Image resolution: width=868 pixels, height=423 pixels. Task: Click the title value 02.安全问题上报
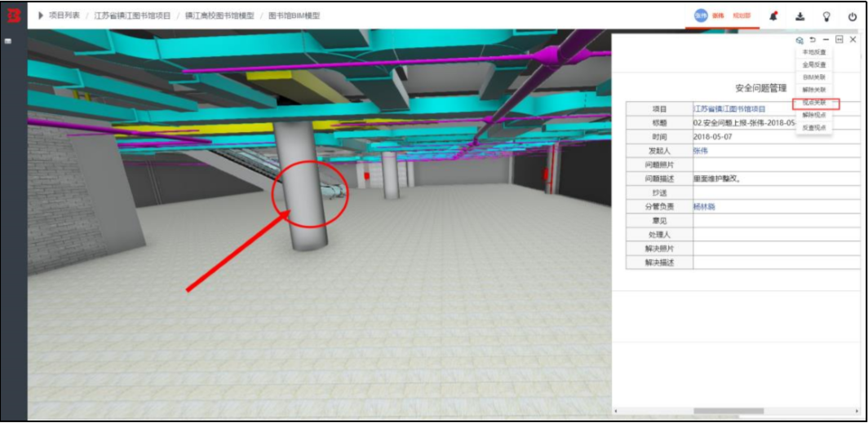[745, 123]
